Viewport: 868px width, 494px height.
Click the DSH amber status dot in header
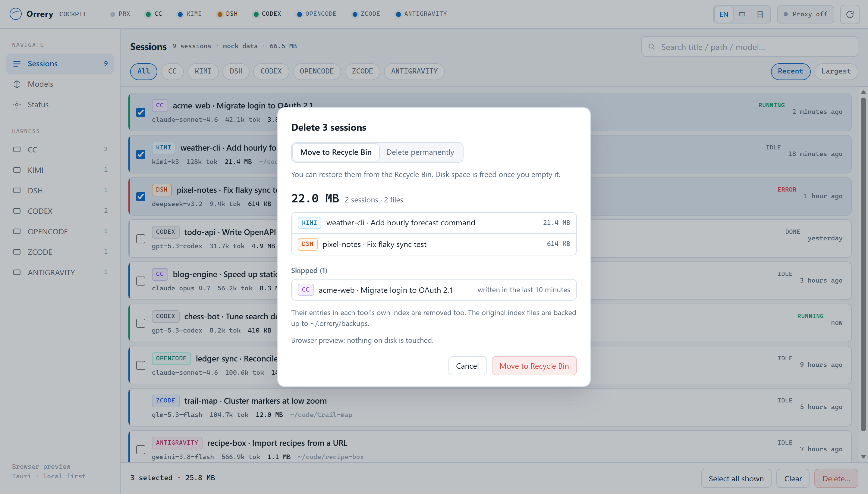point(220,14)
